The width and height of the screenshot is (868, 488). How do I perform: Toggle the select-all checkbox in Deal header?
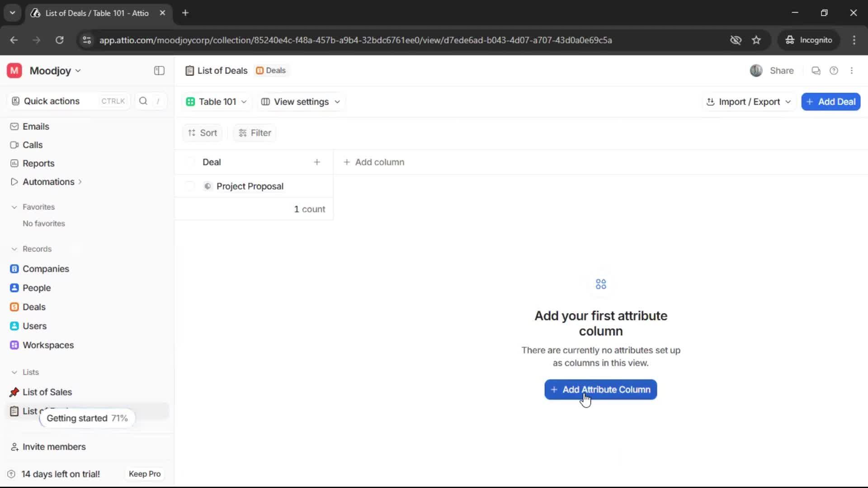pos(189,162)
